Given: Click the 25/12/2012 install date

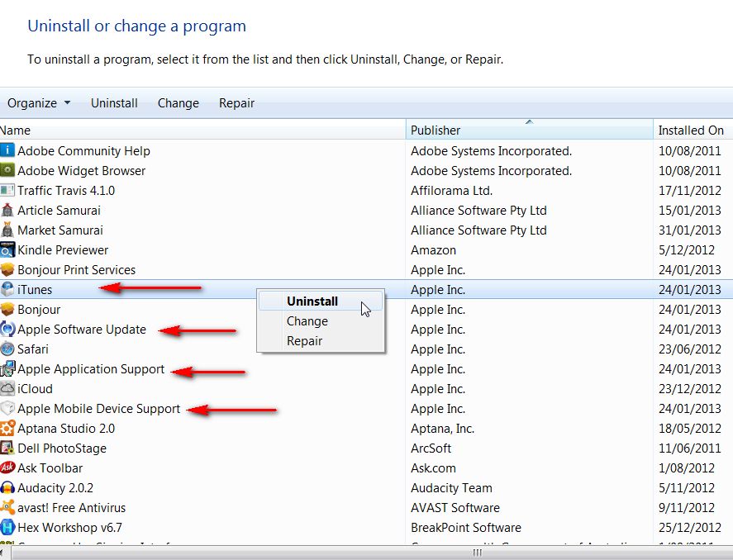Looking at the screenshot, I should 689,527.
